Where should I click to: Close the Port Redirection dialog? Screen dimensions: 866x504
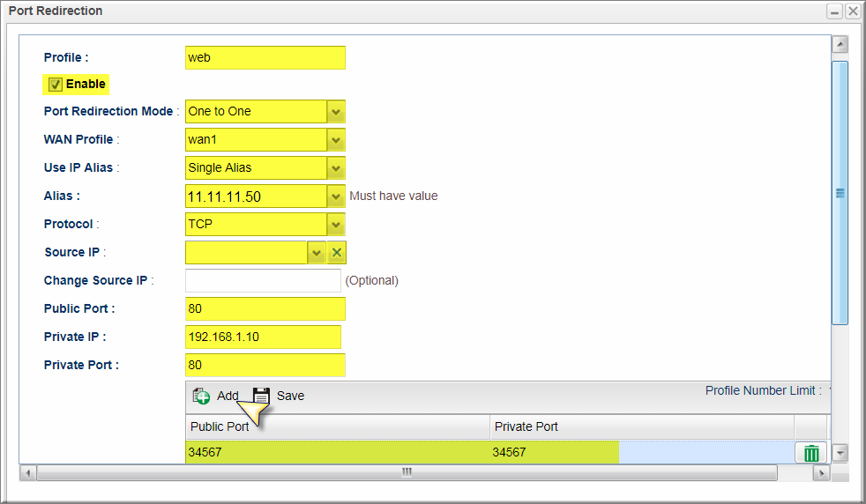[x=852, y=11]
